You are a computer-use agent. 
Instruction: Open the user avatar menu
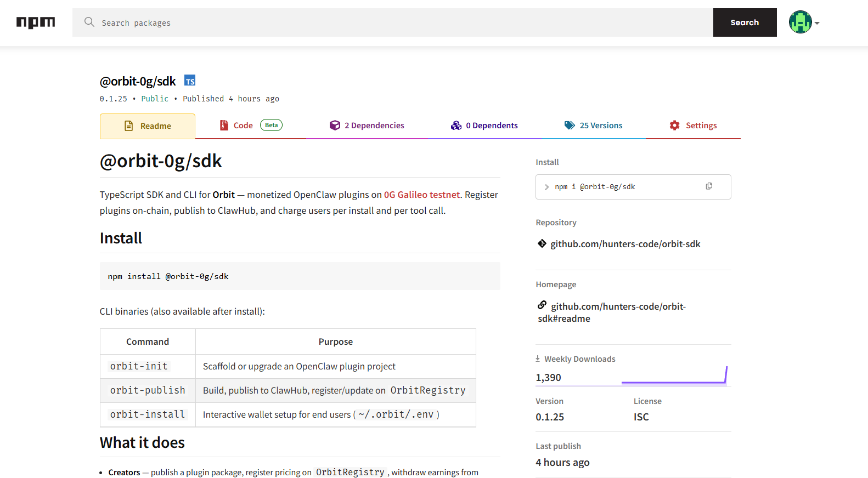click(x=800, y=22)
